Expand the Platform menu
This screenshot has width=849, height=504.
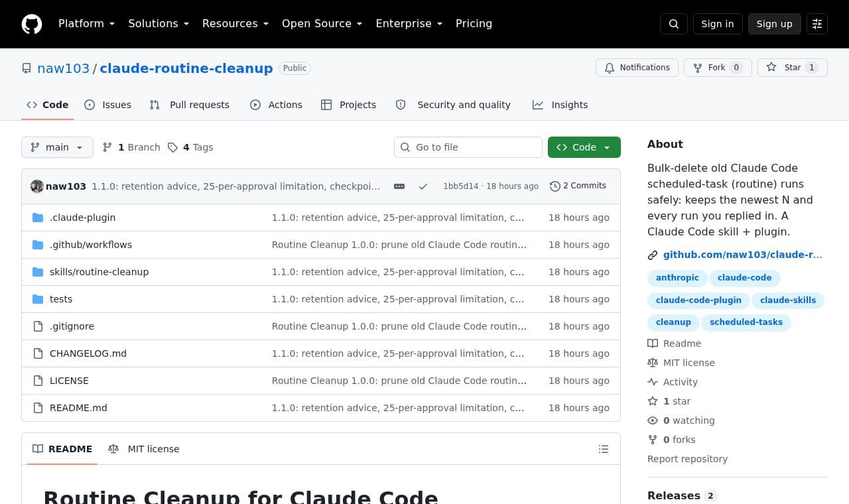[87, 24]
